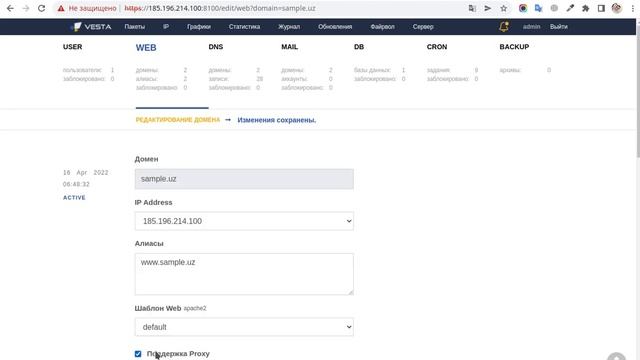The image size is (640, 360).
Task: Click the grey circle extension icon
Action: tap(554, 8)
